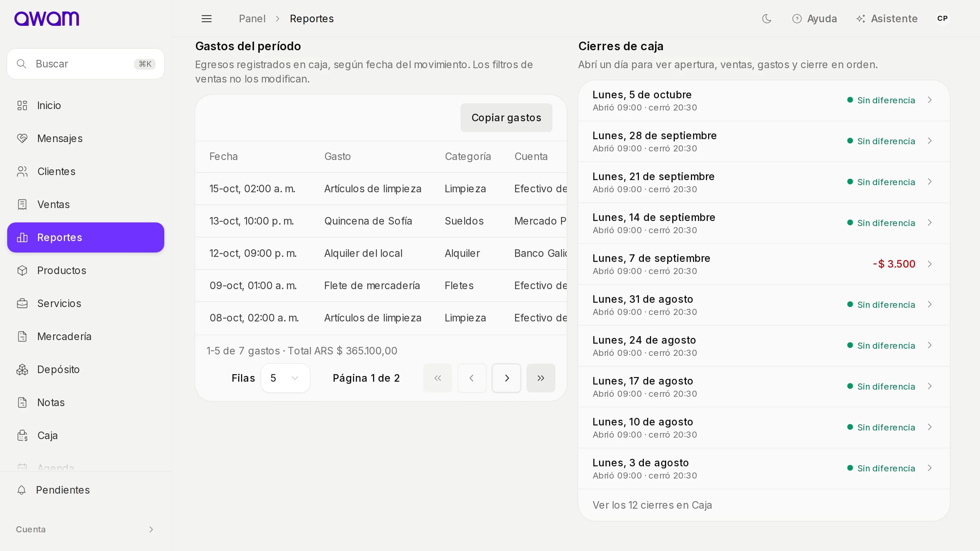The image size is (980, 551).
Task: Open Lunes, 17 de agosto cierre
Action: click(x=764, y=387)
